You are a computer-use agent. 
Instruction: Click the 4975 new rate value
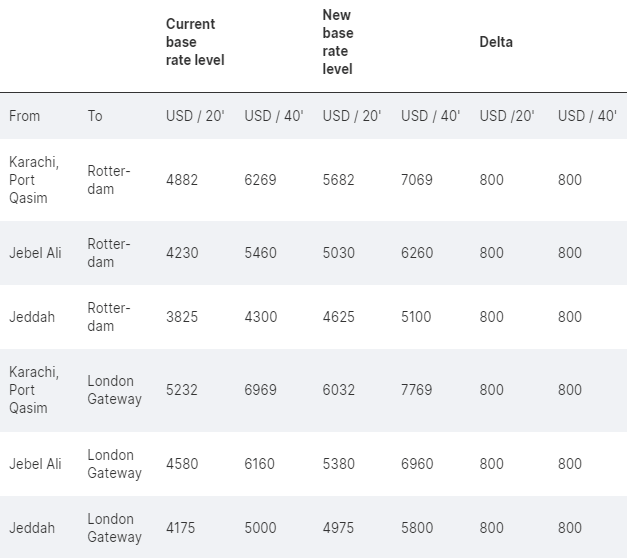[339, 528]
